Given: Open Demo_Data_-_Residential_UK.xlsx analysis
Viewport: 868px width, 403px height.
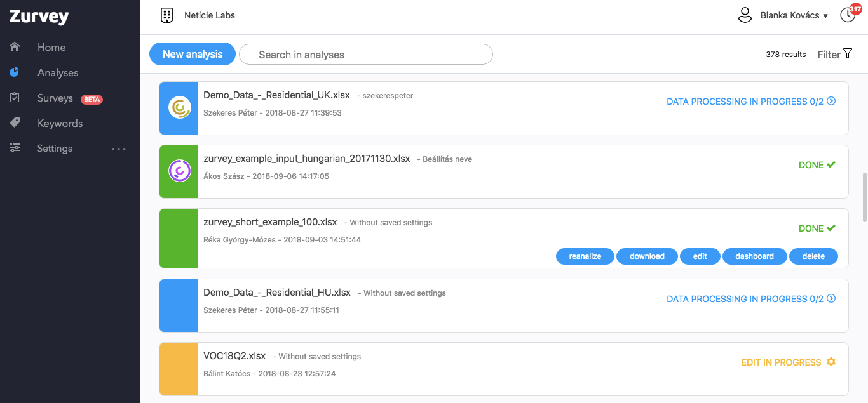Looking at the screenshot, I should click(x=276, y=95).
